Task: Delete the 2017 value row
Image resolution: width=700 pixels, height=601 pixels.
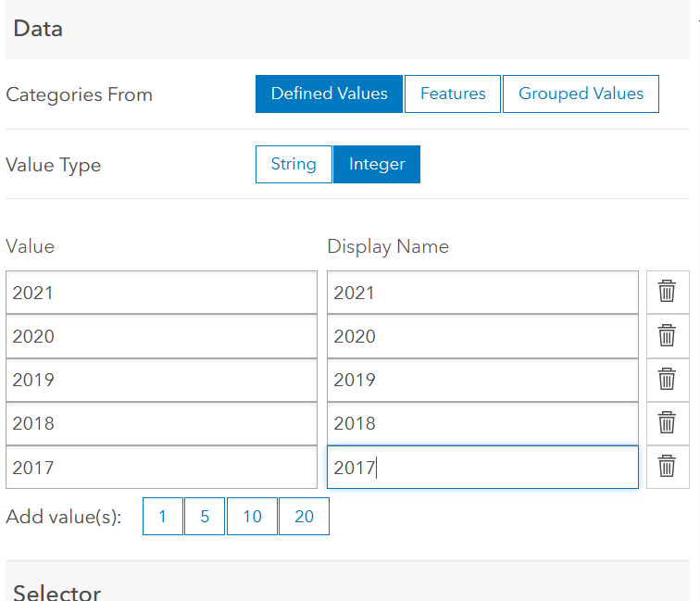Action: [x=667, y=467]
